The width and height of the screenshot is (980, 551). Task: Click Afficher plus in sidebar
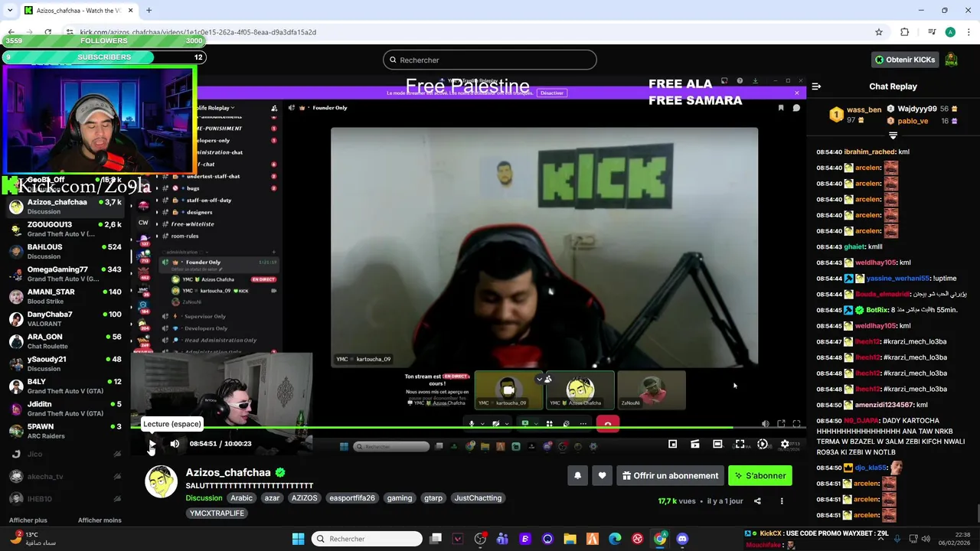coord(28,520)
